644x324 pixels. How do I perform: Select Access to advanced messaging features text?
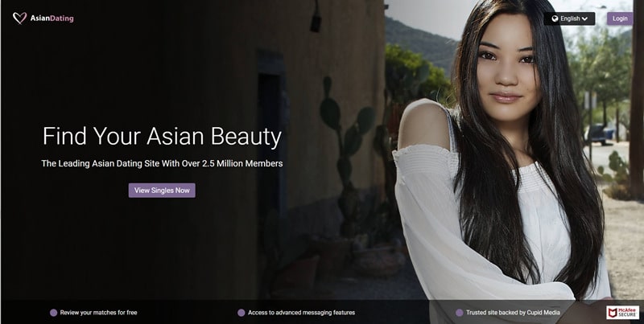click(301, 313)
